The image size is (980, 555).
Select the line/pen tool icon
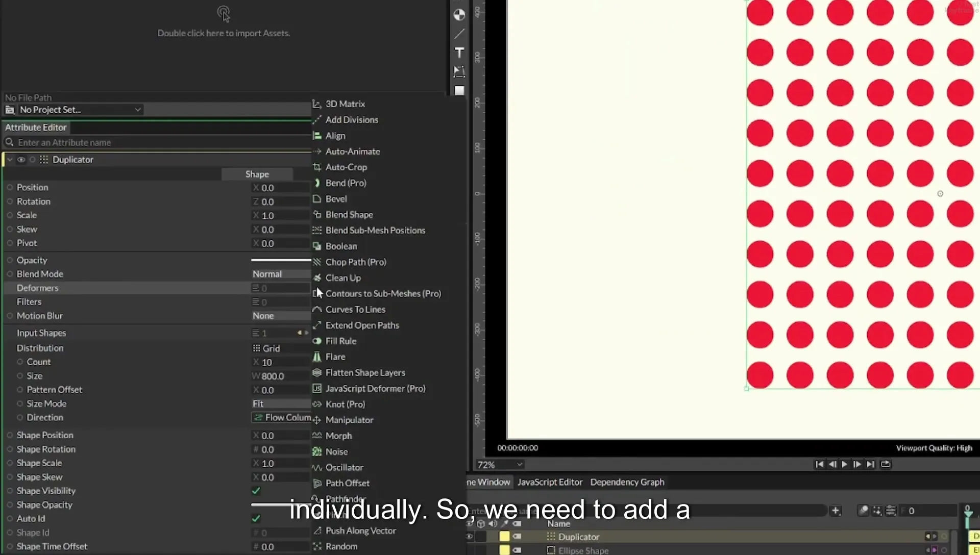459,34
